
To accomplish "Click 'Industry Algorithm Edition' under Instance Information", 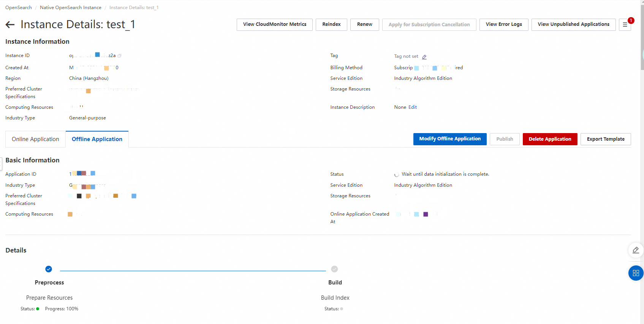I will tap(423, 78).
